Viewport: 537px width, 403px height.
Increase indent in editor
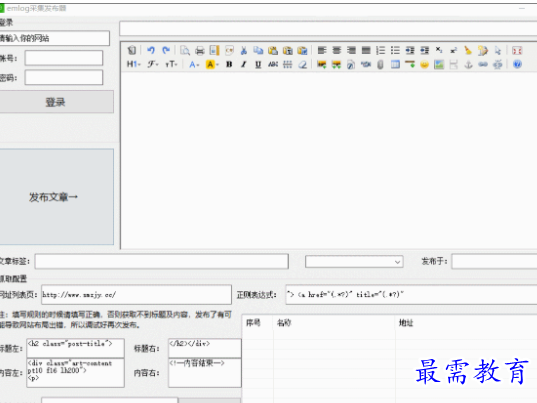point(410,50)
